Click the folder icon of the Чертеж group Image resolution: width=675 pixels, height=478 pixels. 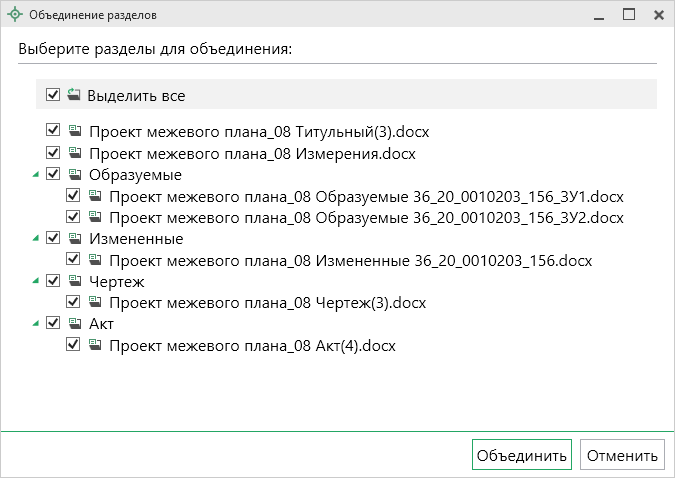click(75, 282)
